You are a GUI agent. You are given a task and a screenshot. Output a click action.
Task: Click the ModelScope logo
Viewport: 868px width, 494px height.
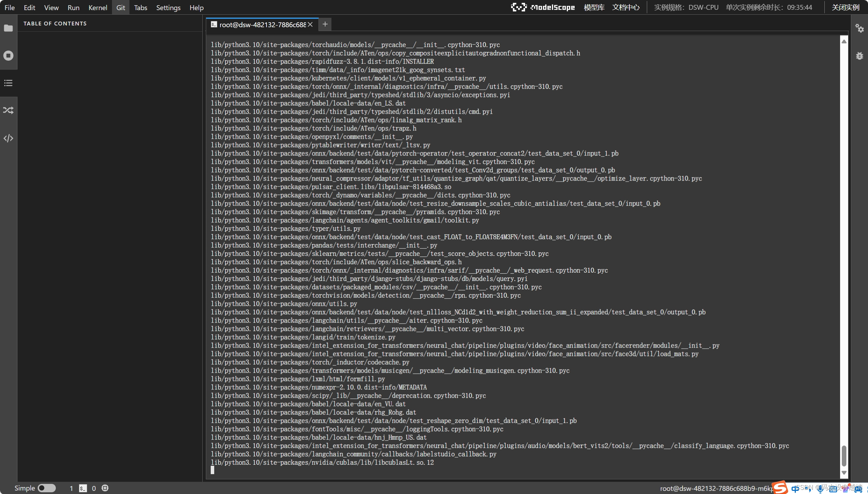point(542,7)
